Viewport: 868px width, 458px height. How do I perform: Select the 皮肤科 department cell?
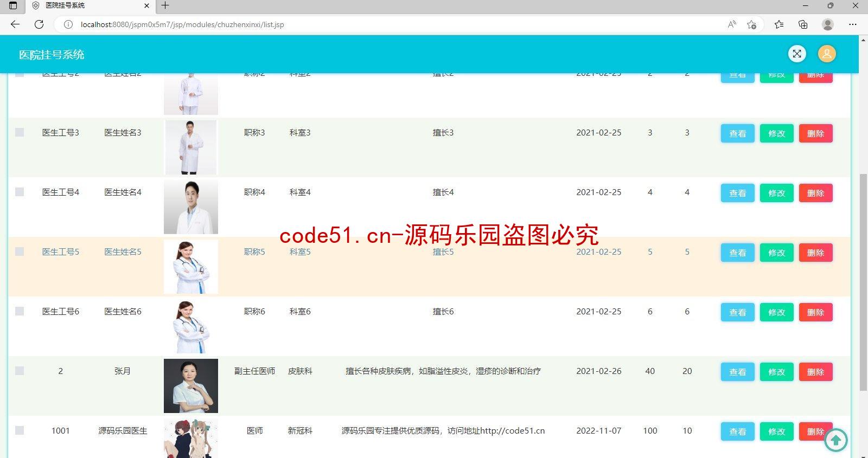tap(300, 371)
